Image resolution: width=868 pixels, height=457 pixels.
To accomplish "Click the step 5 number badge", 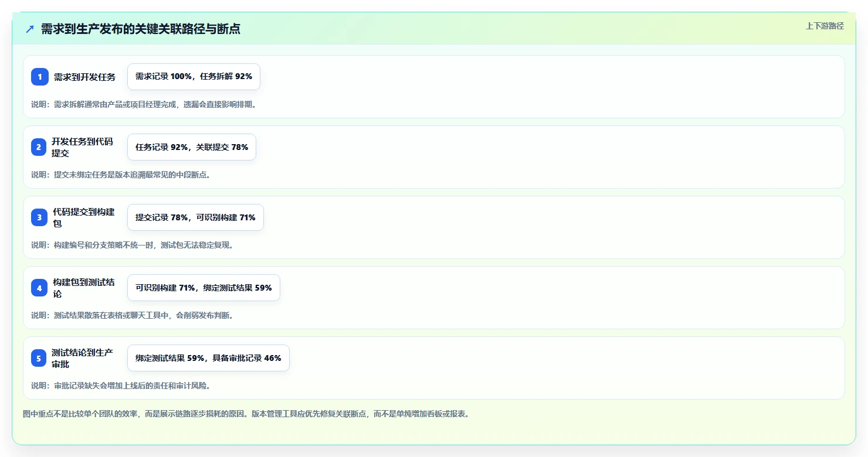I will click(39, 358).
